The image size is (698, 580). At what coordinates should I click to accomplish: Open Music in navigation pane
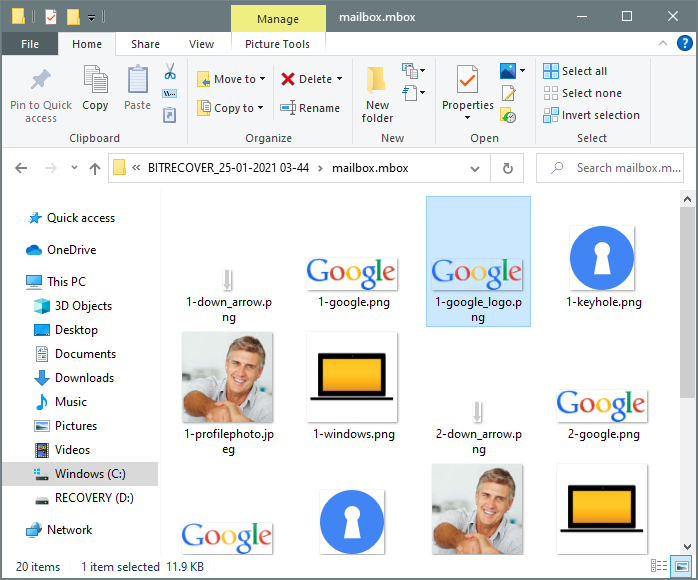[71, 402]
